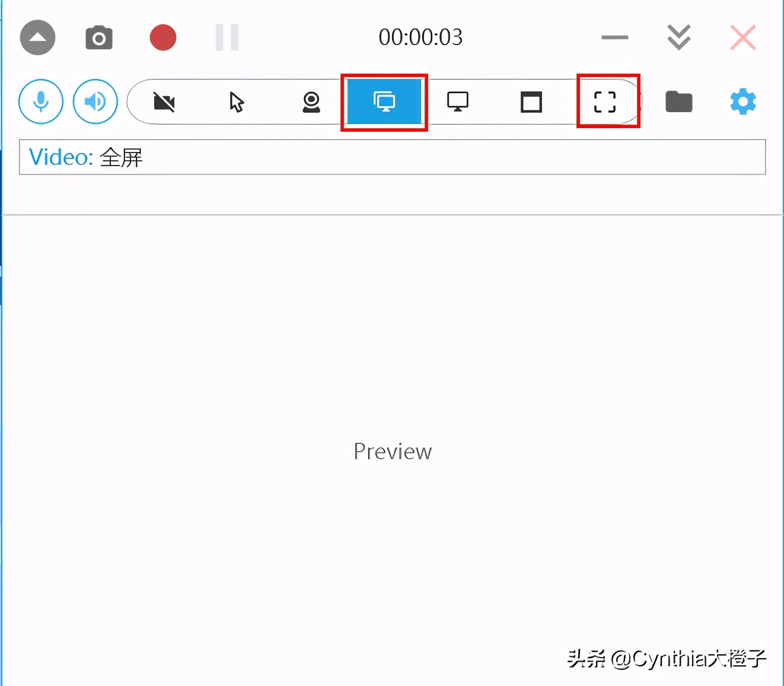Select the full screen recording mode

384,101
